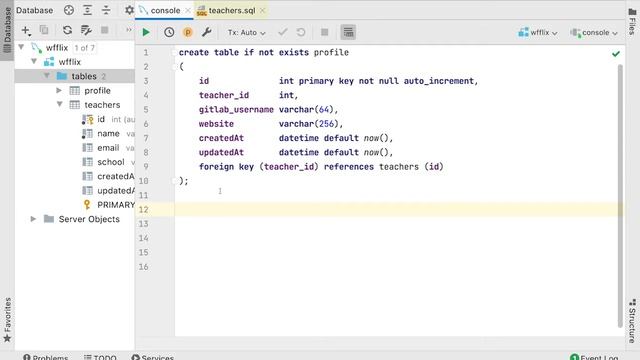Open the Structure side tab
This screenshot has height=360, width=640.
(632, 320)
